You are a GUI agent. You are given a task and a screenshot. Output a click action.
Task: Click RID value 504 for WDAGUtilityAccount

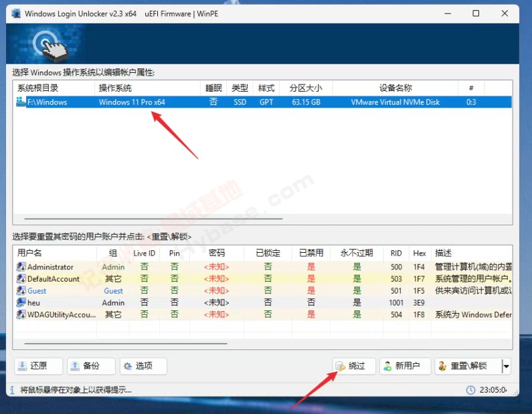(x=396, y=314)
